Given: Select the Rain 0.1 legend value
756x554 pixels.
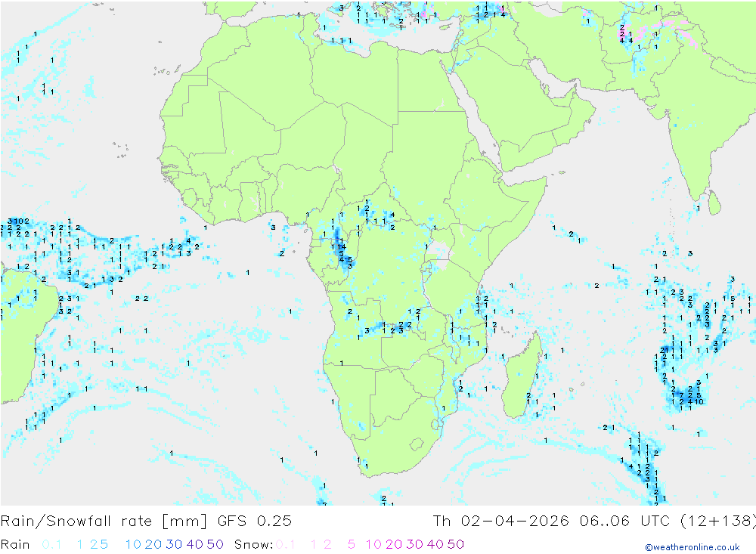Looking at the screenshot, I should pos(51,544).
